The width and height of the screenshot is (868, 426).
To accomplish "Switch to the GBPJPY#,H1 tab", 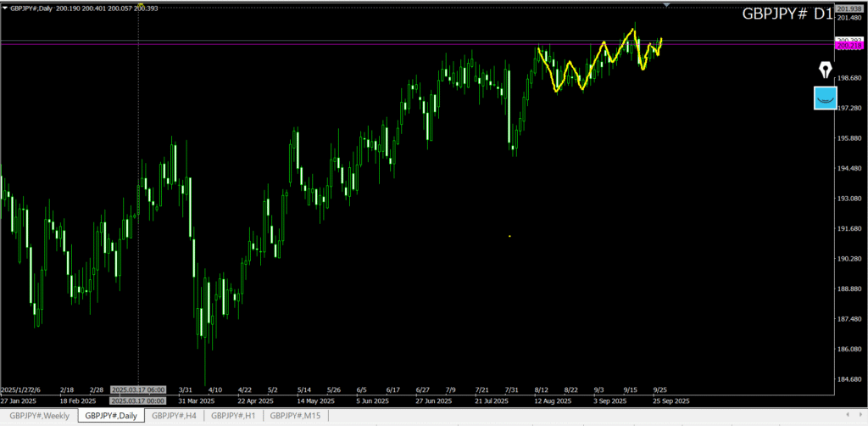I will 233,415.
